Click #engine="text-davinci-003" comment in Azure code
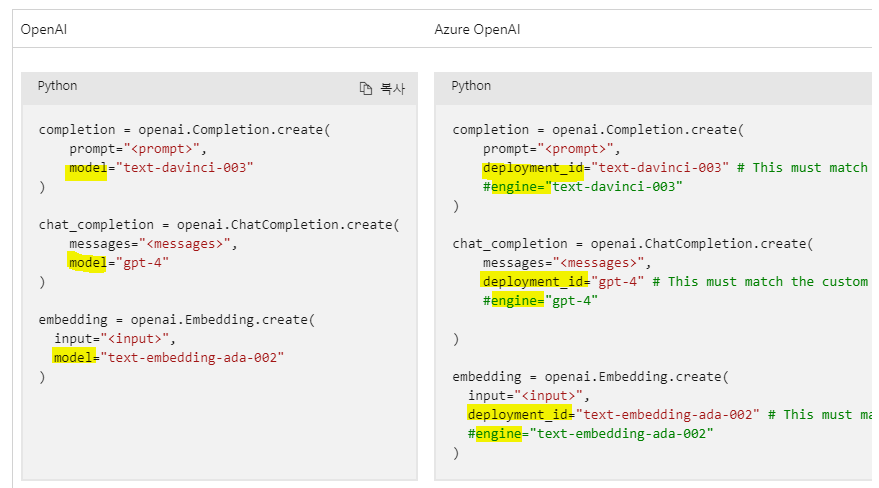Image resolution: width=879 pixels, height=488 pixels. 582,187
